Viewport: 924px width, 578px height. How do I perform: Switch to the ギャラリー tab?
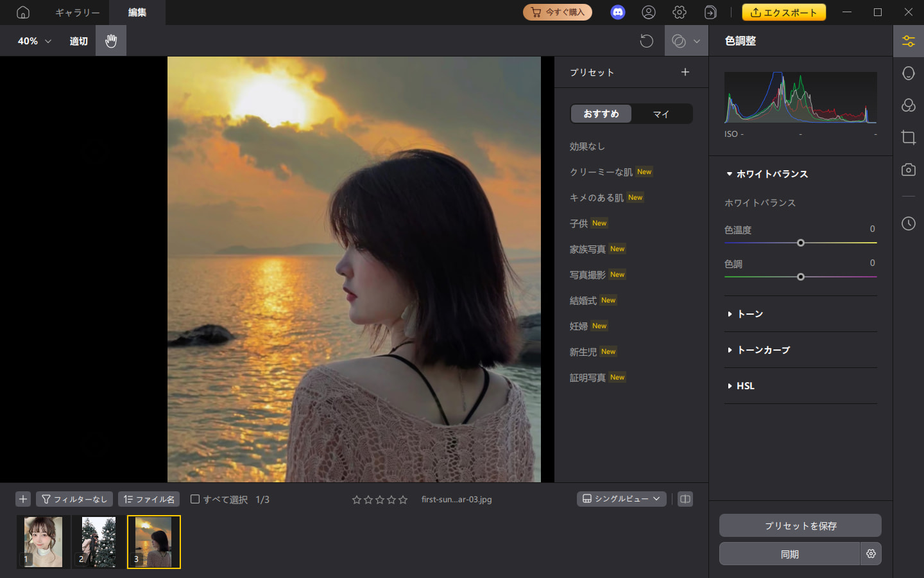76,12
